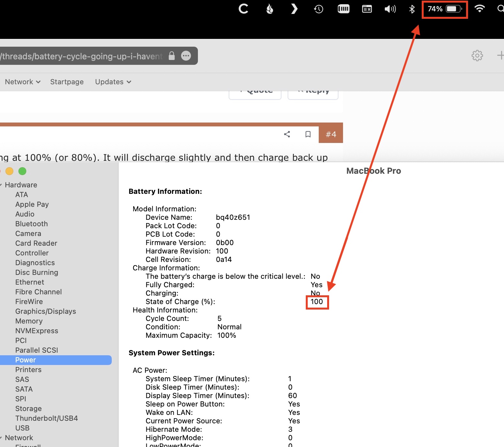504x447 pixels.
Task: Select SAS in the sidebar
Action: coord(22,379)
